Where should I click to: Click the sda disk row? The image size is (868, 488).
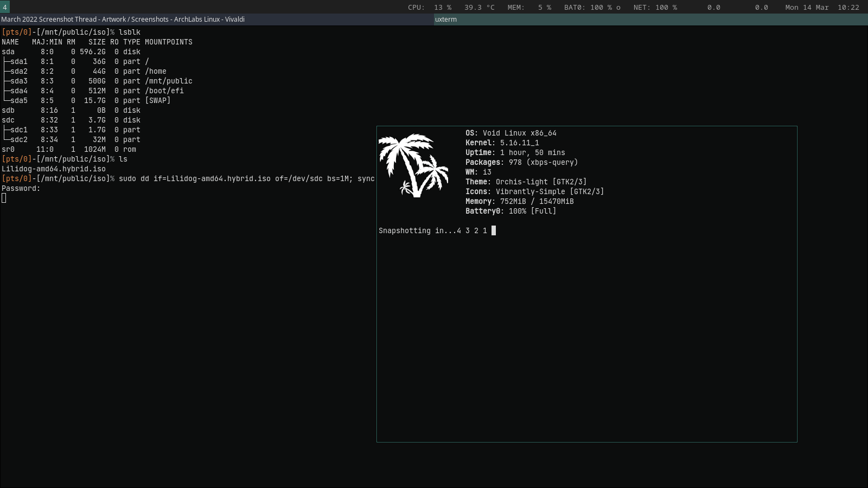pos(71,52)
